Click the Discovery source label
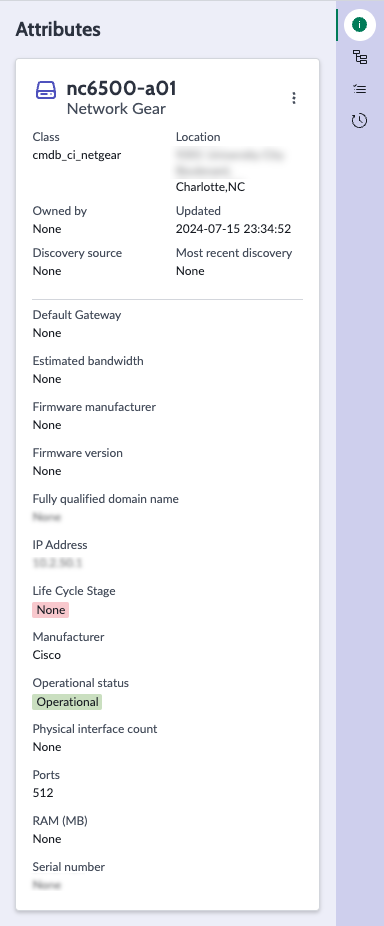This screenshot has width=384, height=926. pos(77,253)
